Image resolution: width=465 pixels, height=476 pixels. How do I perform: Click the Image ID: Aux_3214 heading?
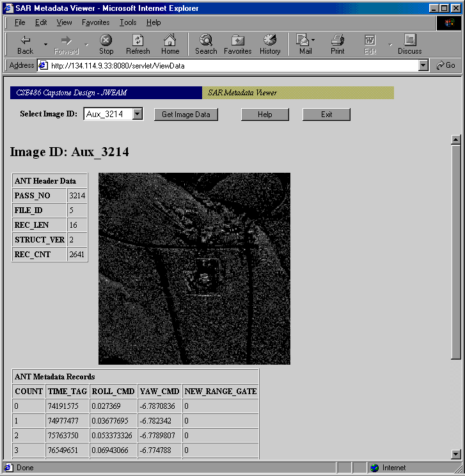tap(70, 152)
